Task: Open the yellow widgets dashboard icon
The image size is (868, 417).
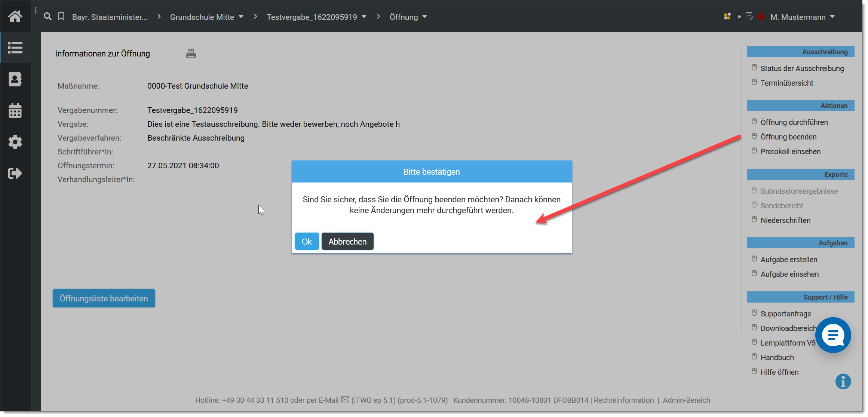Action: click(727, 16)
